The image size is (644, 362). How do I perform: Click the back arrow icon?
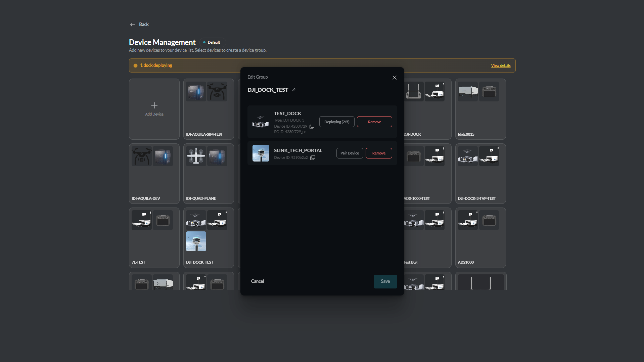132,25
